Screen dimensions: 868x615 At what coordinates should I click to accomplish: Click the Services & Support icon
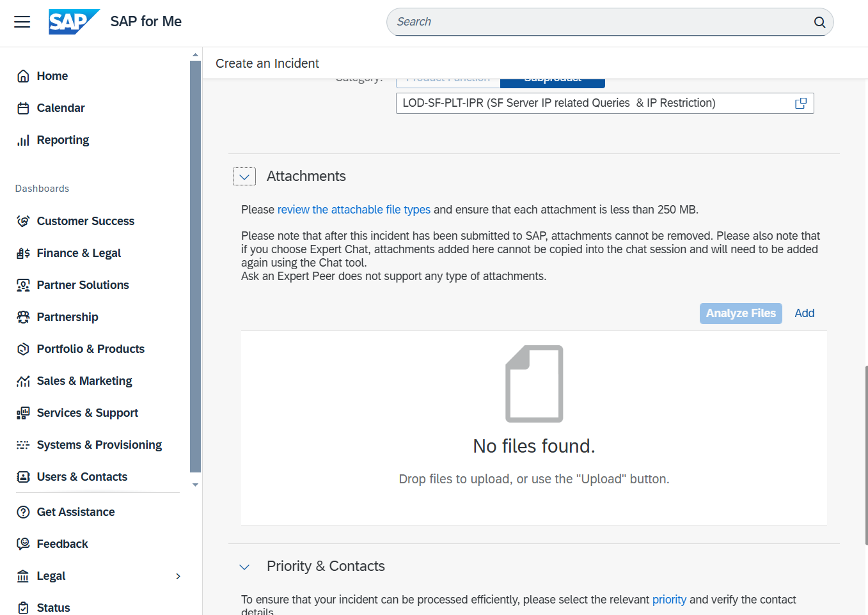tap(23, 413)
